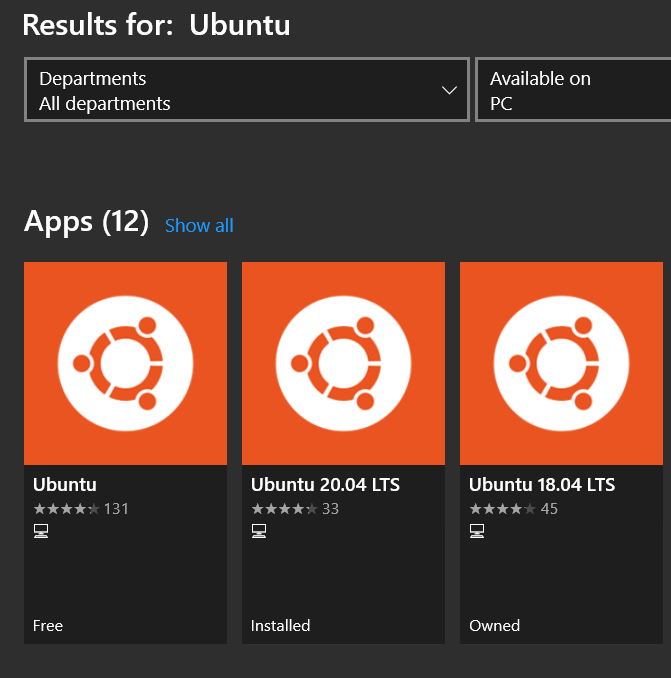Click the star rating with 45 reviews

[513, 509]
